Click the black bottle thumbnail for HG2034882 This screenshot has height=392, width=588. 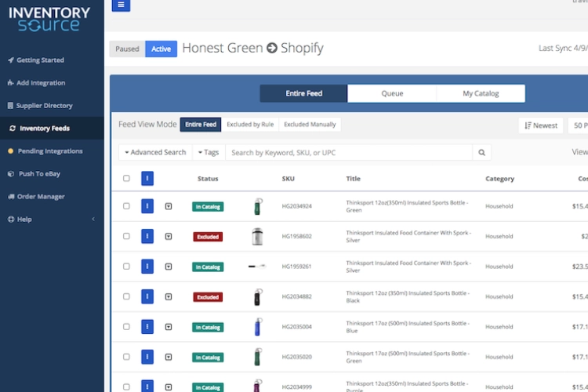point(257,296)
